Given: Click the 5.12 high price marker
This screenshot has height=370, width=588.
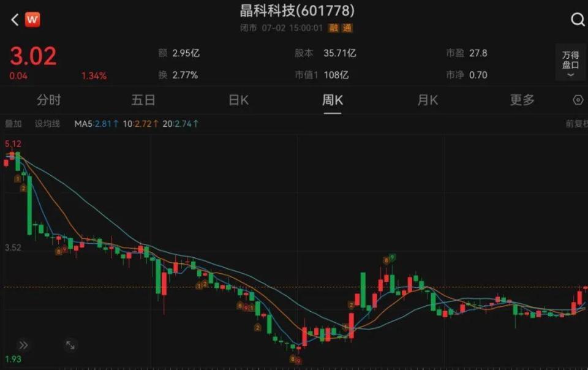Looking at the screenshot, I should [x=13, y=144].
